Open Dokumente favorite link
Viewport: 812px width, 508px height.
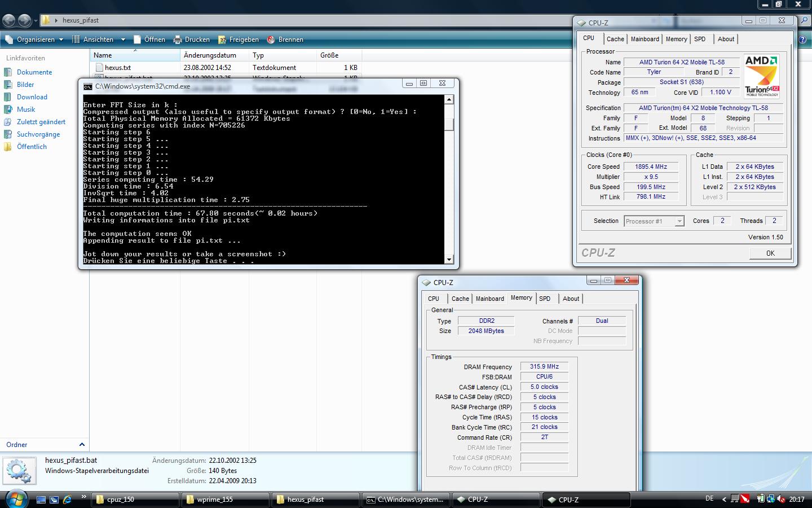coord(34,72)
